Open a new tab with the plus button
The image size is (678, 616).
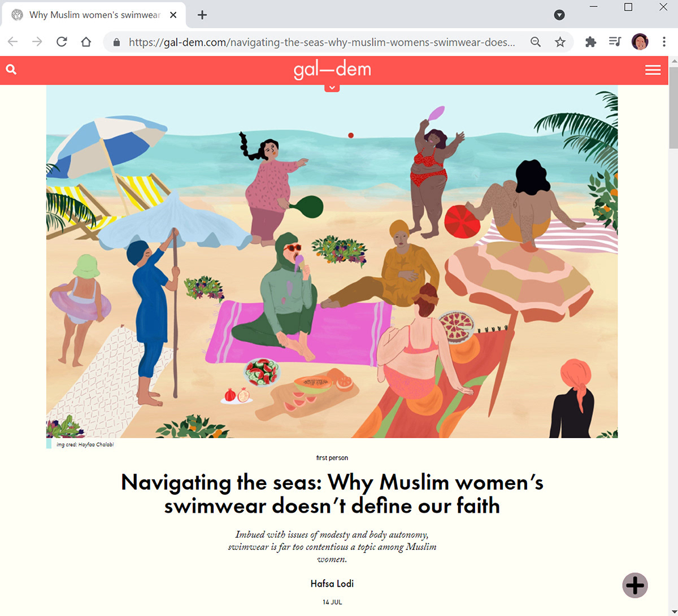(x=202, y=15)
